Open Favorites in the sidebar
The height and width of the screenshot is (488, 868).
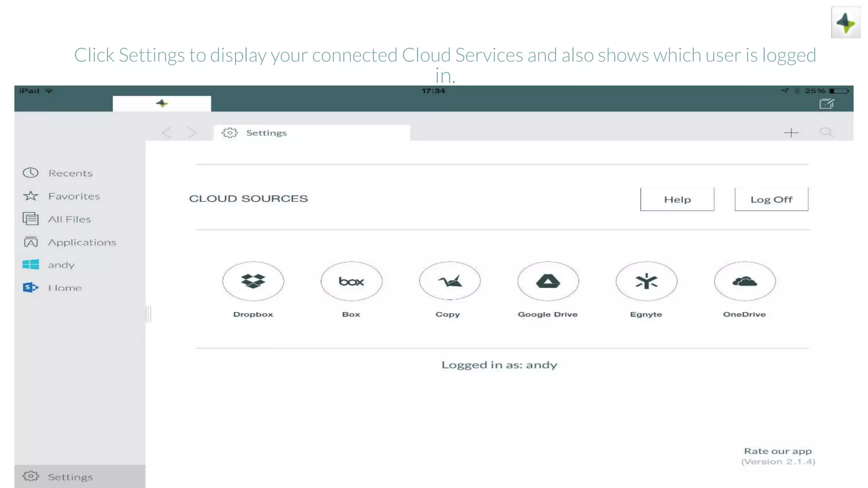click(x=80, y=196)
